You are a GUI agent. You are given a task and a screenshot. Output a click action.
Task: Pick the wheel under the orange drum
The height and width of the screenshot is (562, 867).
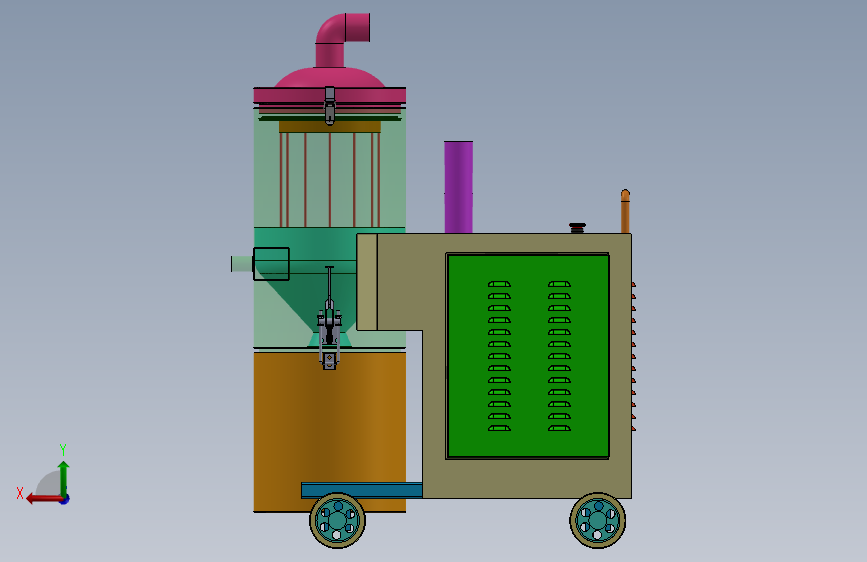337,521
